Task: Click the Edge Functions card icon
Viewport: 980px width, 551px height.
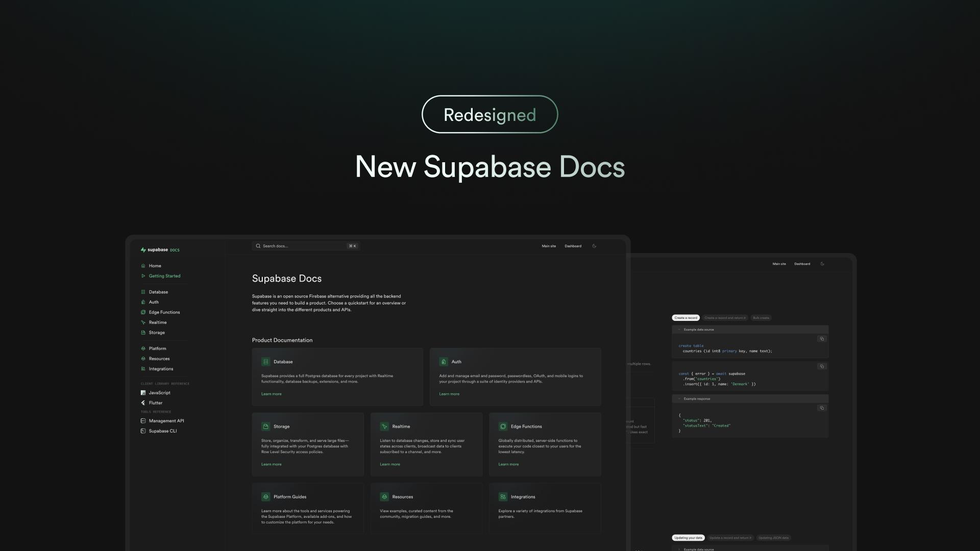Action: (503, 427)
